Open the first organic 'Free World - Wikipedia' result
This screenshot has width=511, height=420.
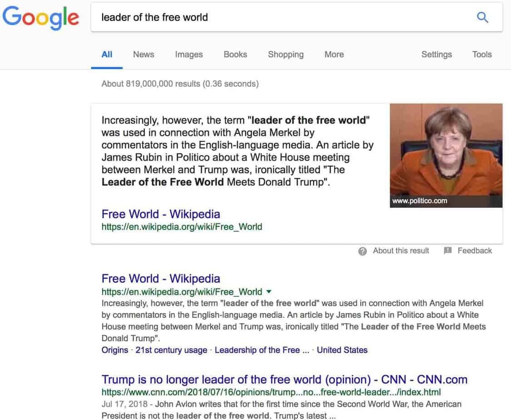(x=161, y=279)
